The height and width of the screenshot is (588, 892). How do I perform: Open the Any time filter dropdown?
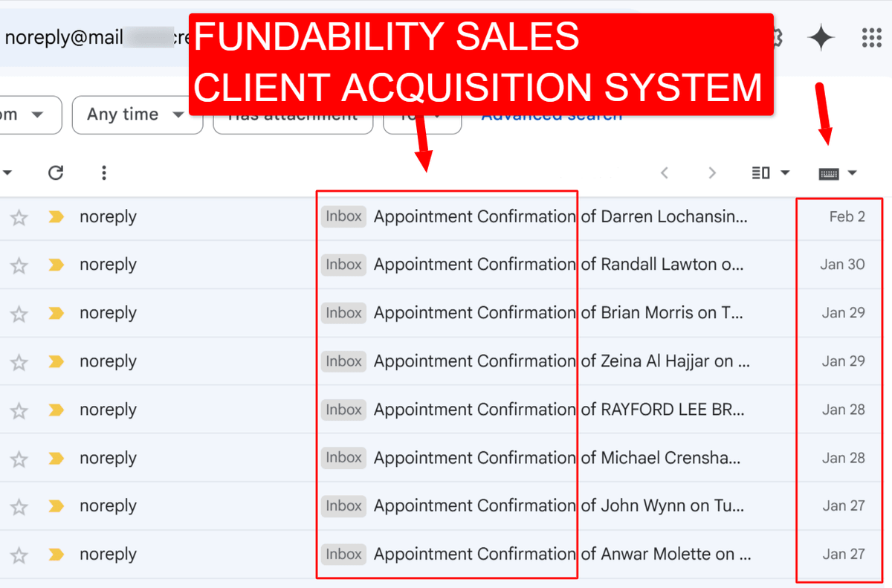tap(137, 114)
